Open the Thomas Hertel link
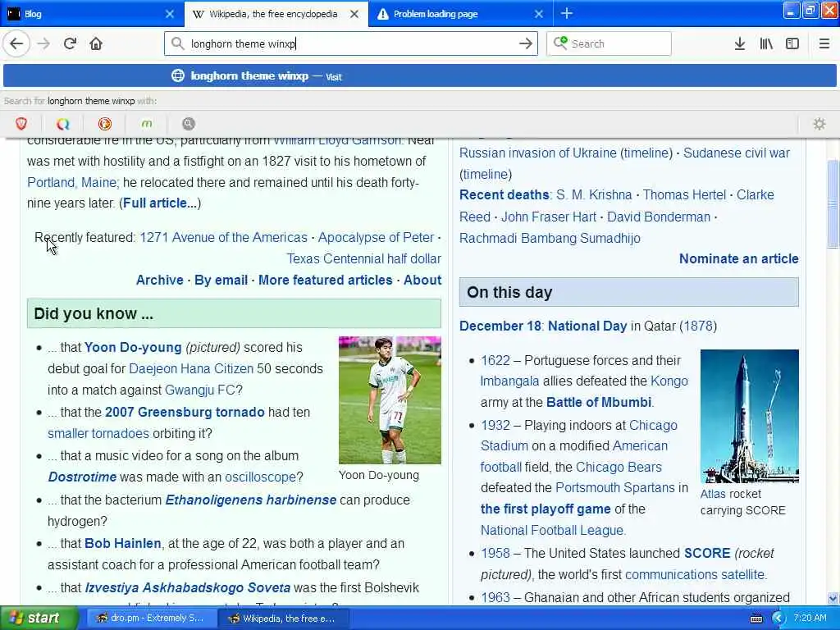This screenshot has width=840, height=630. tap(684, 195)
